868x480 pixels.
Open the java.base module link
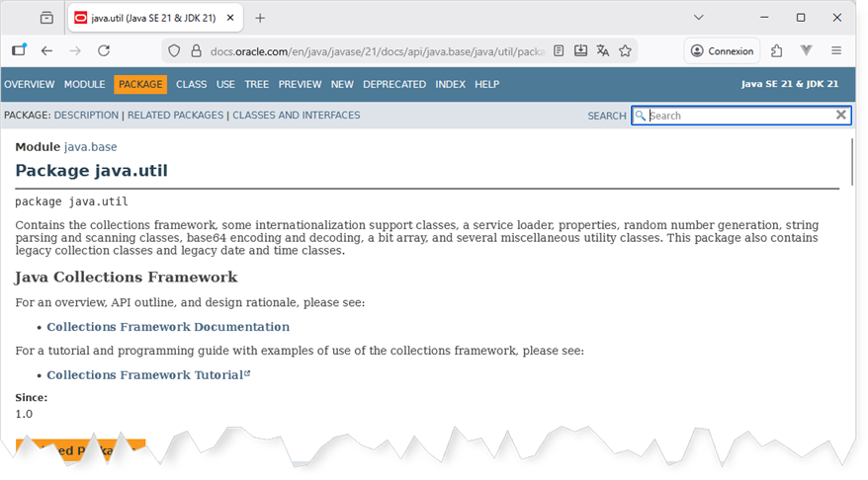point(91,147)
